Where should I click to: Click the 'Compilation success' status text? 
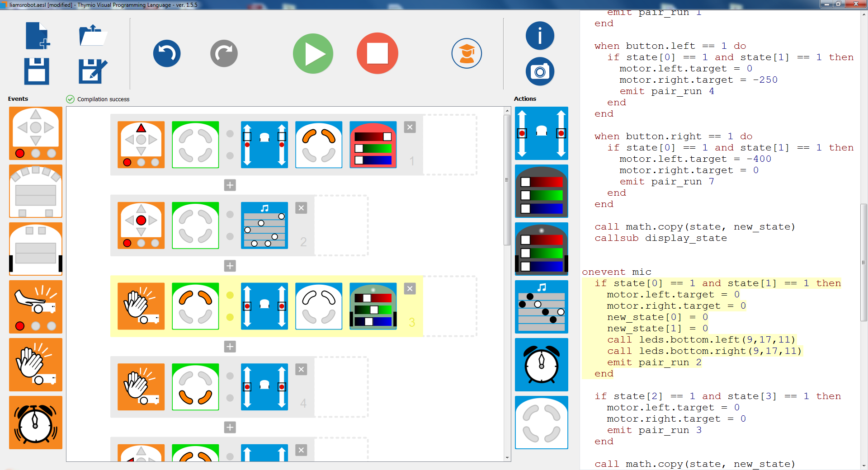pyautogui.click(x=103, y=99)
